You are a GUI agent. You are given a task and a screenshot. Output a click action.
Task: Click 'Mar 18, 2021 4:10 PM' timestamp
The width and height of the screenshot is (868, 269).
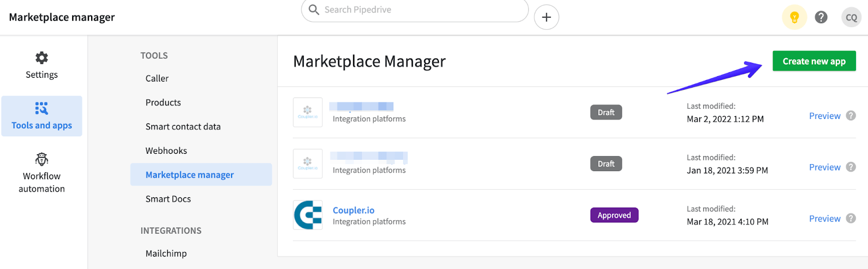tap(727, 222)
